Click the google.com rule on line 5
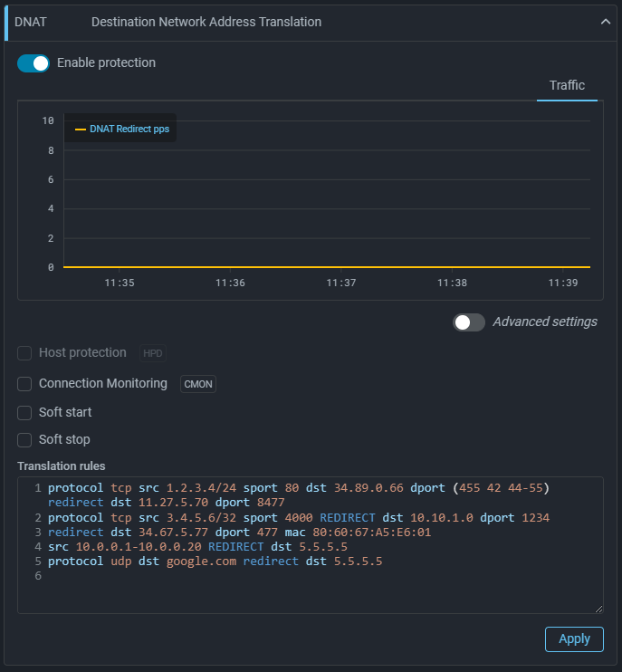The height and width of the screenshot is (672, 622). pos(201,562)
